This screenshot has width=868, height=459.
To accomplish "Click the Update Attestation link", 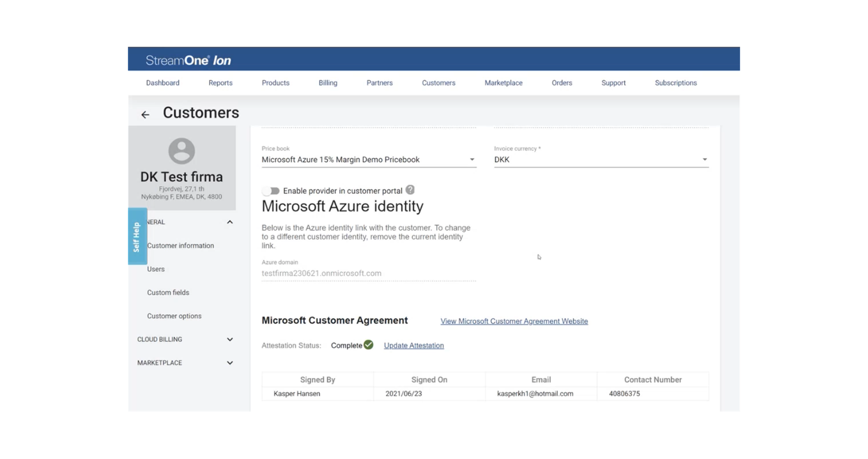I will 414,345.
